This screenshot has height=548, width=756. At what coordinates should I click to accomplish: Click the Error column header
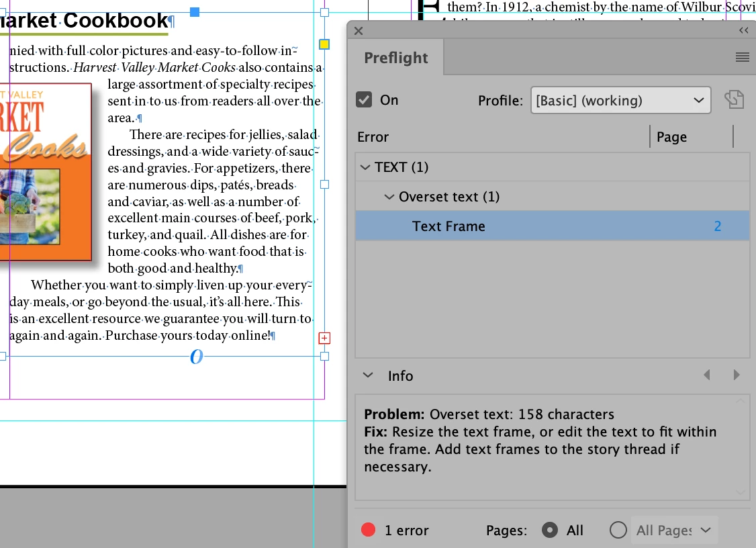[x=373, y=137]
